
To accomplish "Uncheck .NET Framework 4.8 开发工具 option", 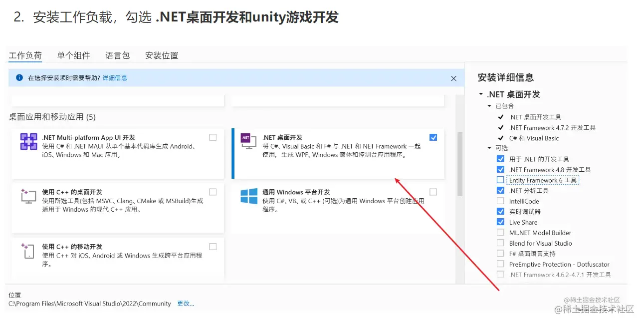I will [x=500, y=169].
